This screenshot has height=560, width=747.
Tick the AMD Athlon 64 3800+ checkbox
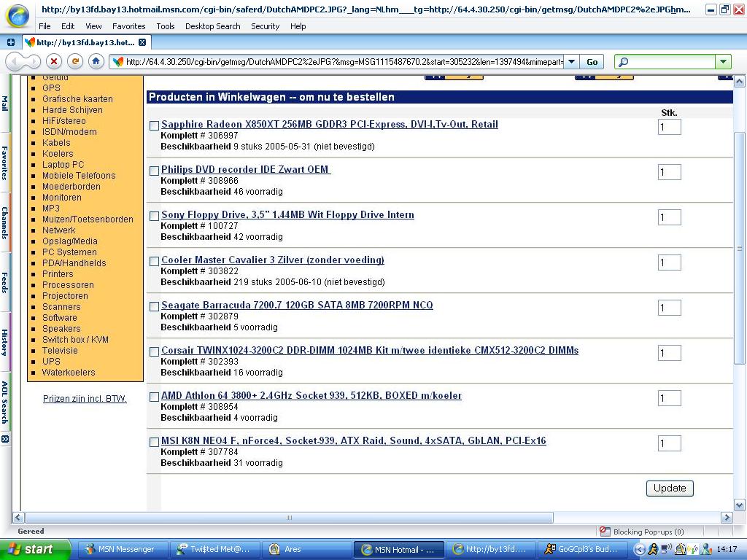click(x=154, y=397)
